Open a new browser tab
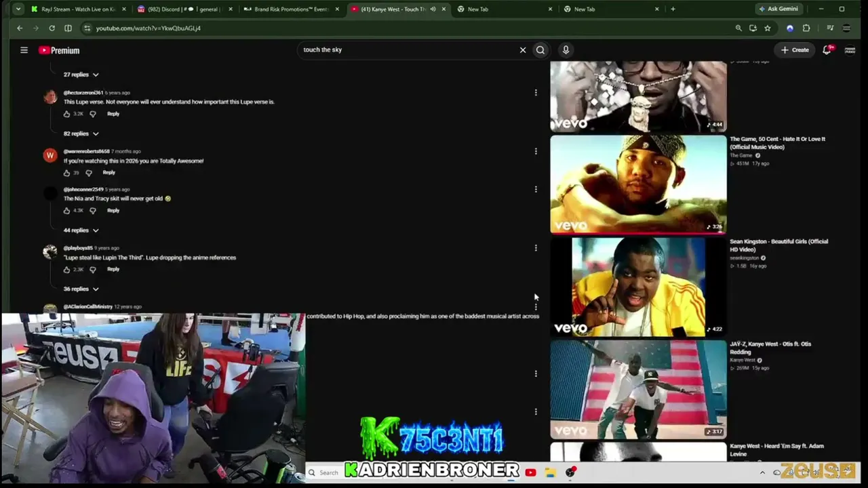 coord(673,9)
